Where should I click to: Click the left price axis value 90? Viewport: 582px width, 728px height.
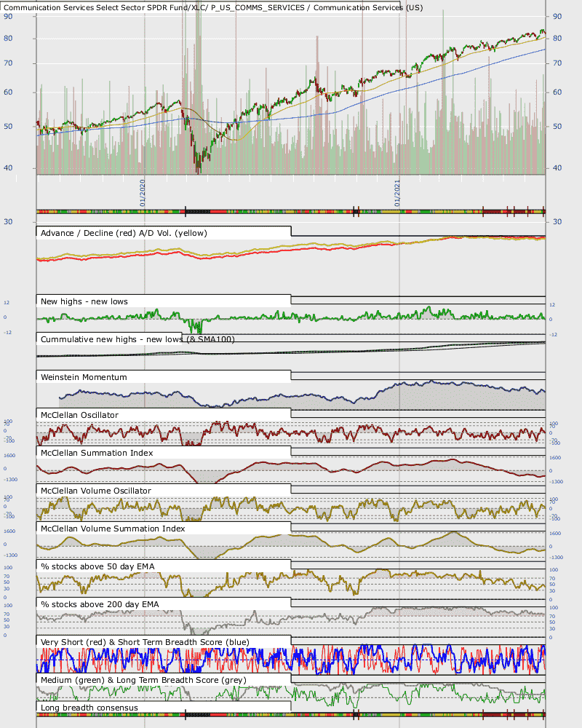[x=8, y=16]
